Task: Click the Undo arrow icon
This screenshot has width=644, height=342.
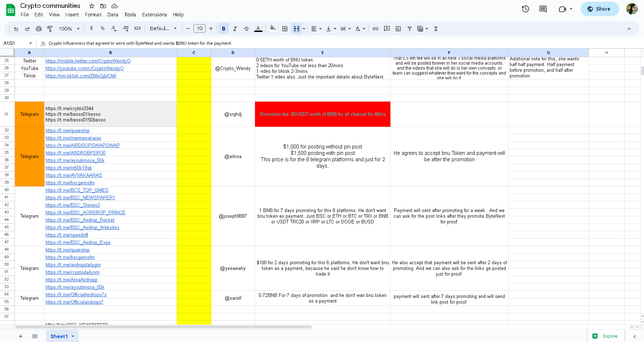Action: click(x=16, y=29)
